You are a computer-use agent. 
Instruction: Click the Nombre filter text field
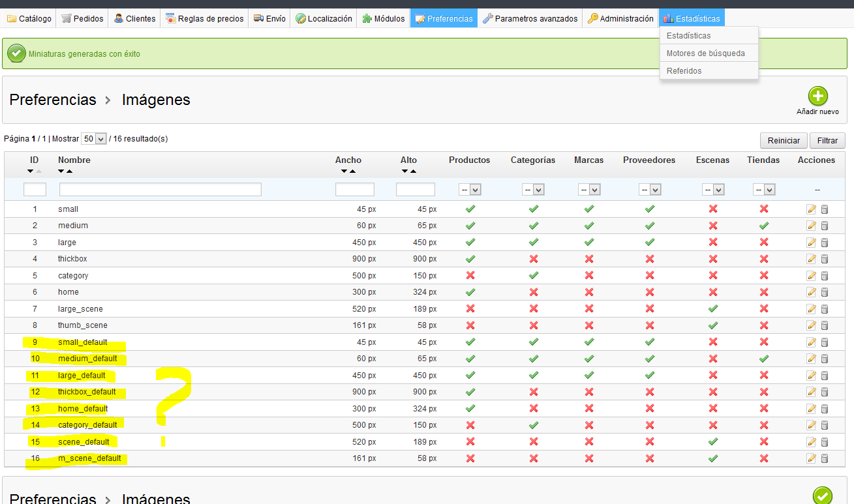(x=160, y=190)
